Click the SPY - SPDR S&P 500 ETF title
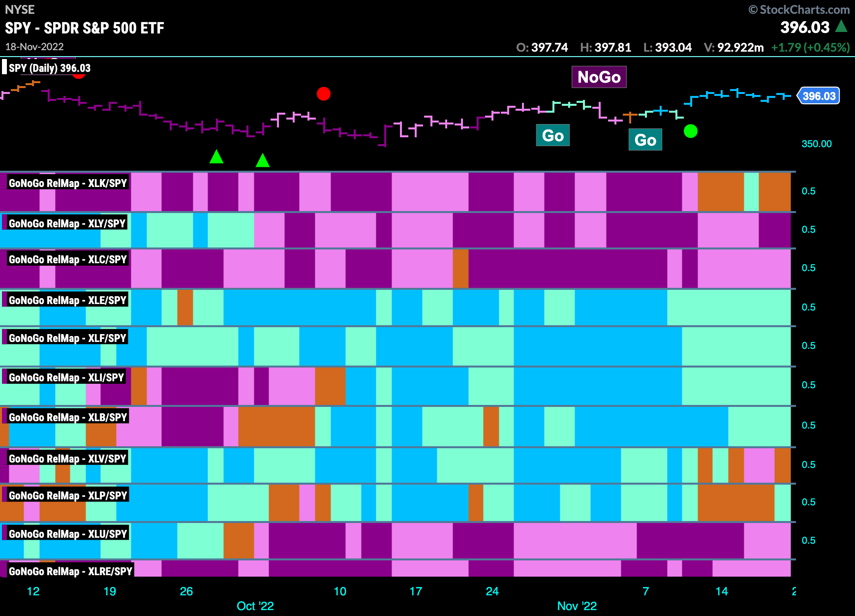Image resolution: width=855 pixels, height=616 pixels. click(x=85, y=28)
